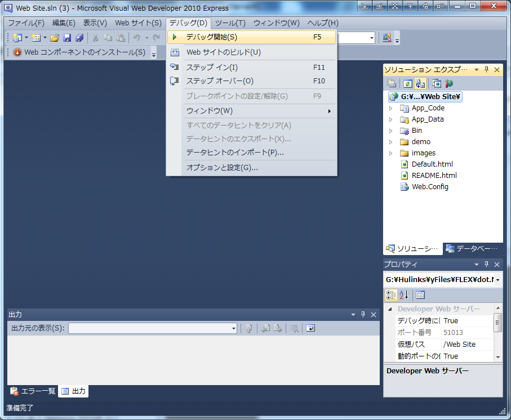511x420 pixels.
Task: Click the Cut scissors icon
Action: 95,38
